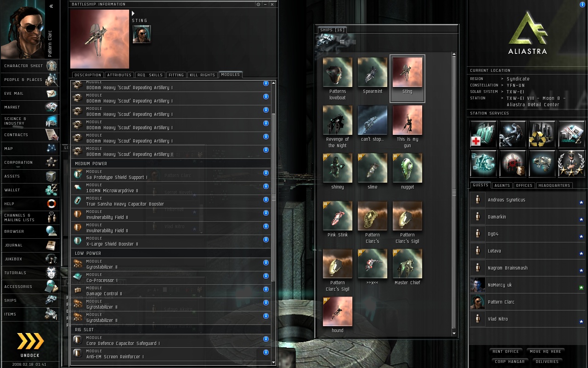Open the medal-and-stars station service

click(571, 163)
